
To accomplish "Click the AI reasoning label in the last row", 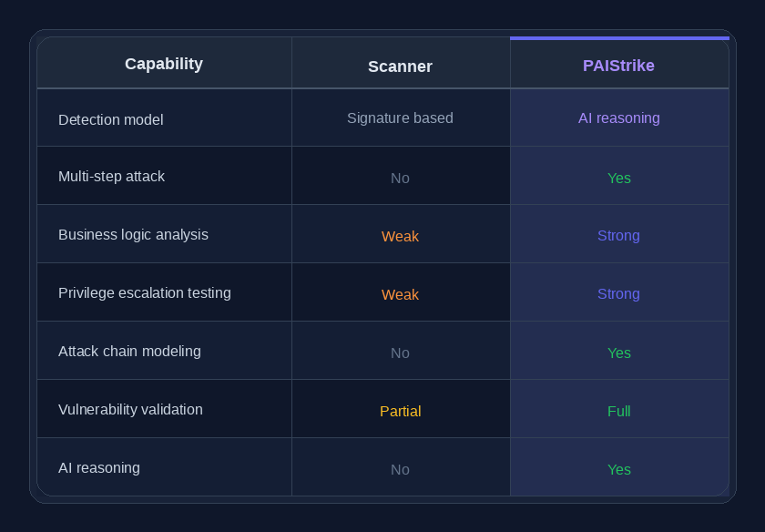I will point(99,467).
